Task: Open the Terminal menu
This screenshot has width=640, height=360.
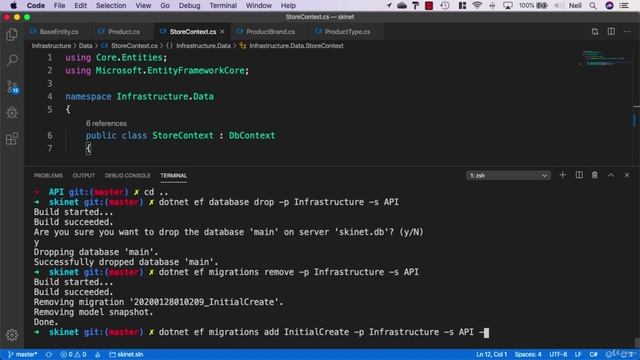Action: [223, 5]
